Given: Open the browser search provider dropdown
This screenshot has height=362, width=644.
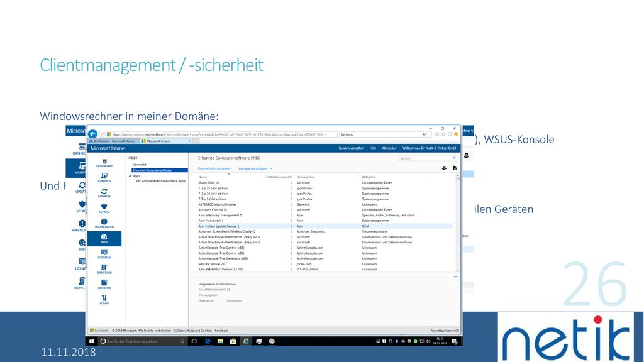Looking at the screenshot, I should point(428,134).
